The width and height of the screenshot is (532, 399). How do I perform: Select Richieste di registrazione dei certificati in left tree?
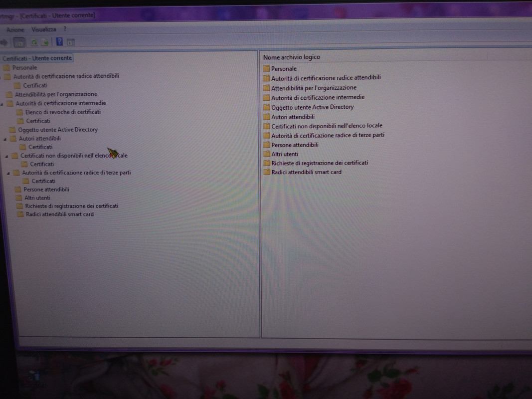72,206
